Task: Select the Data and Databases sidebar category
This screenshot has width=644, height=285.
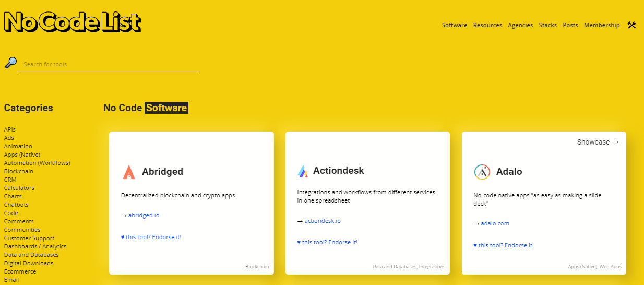Action: (31, 255)
